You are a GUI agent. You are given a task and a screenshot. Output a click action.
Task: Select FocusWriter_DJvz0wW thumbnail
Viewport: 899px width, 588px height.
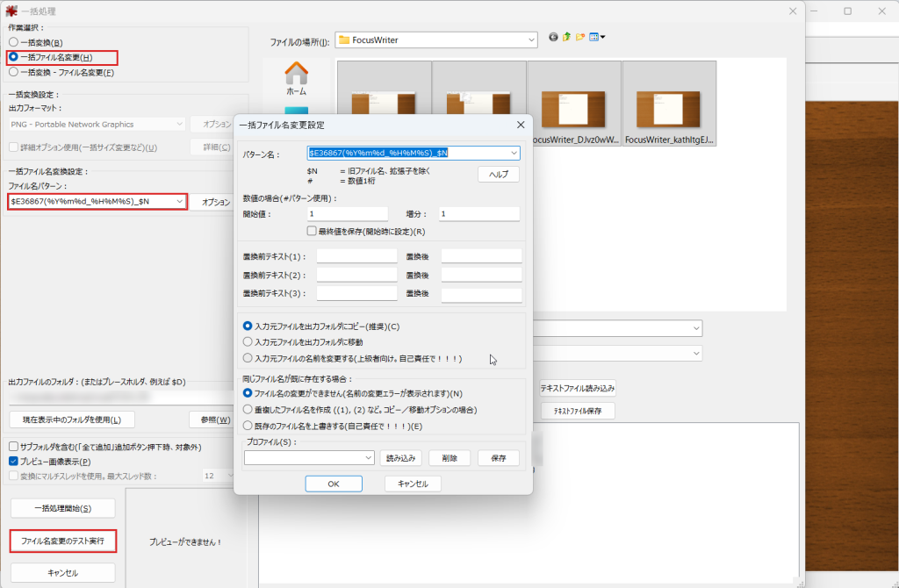574,104
